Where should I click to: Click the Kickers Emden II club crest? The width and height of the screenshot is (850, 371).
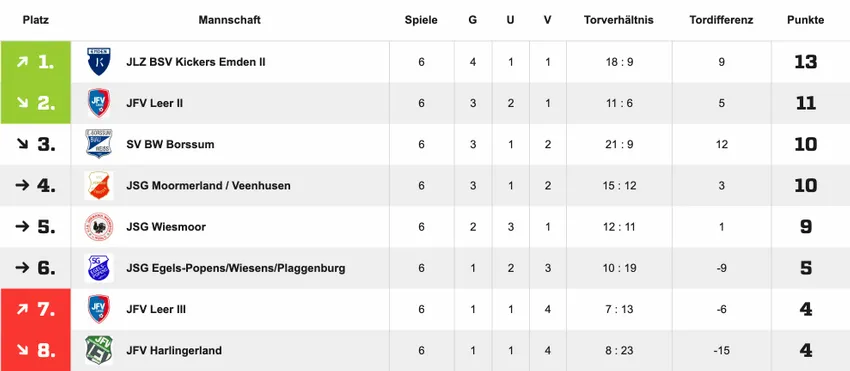(x=99, y=62)
